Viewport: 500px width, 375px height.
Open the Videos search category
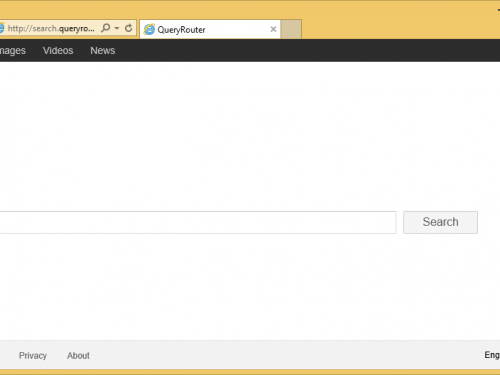tap(58, 51)
